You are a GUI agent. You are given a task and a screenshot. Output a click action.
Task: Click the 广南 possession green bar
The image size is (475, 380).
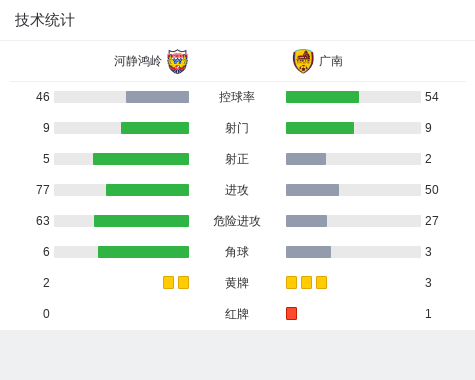(x=322, y=97)
